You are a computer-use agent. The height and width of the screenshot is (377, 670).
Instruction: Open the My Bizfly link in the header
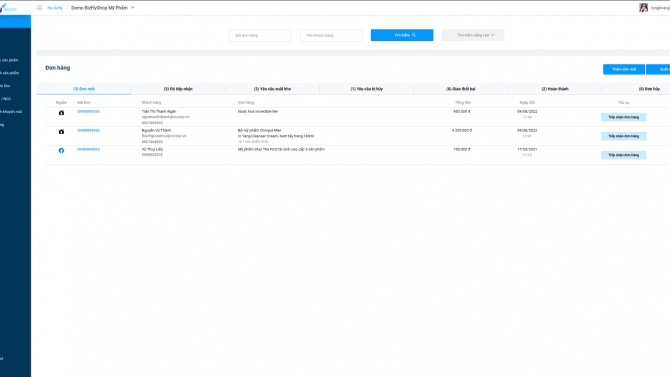(55, 8)
